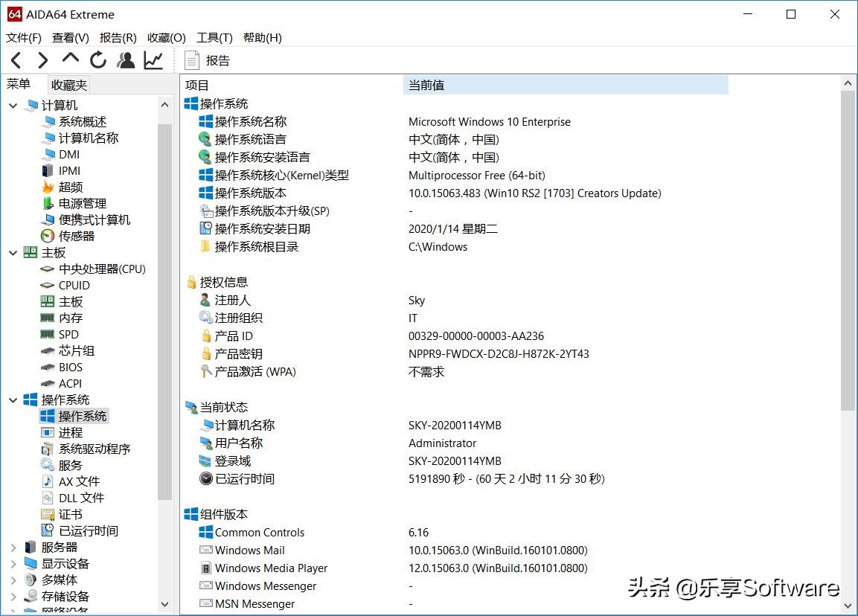Open the graph/statistics icon in toolbar

(153, 60)
